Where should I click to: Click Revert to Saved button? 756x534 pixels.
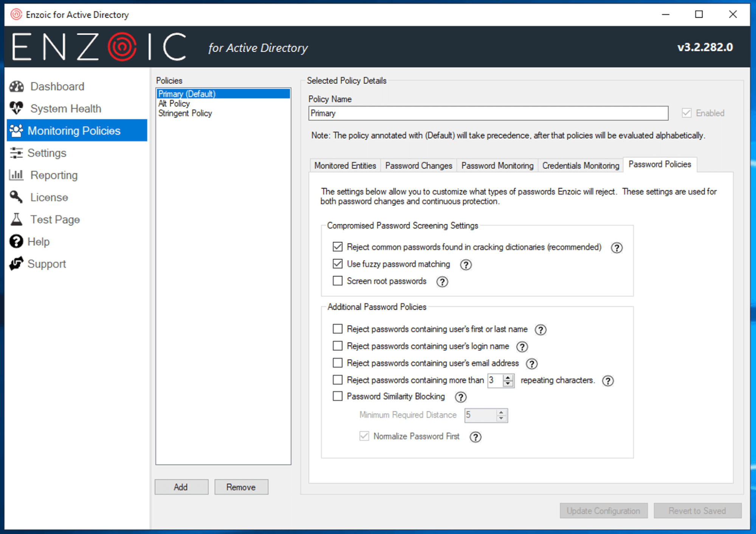coord(697,511)
